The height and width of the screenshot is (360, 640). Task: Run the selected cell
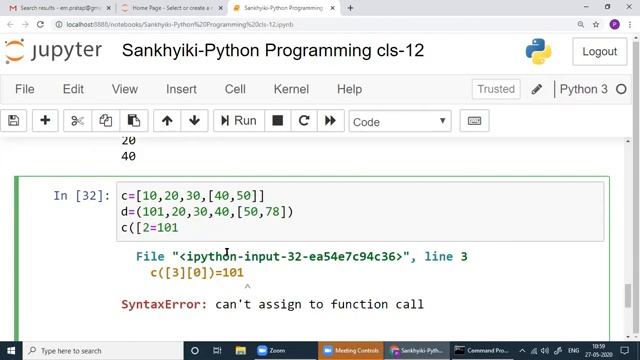(239, 121)
